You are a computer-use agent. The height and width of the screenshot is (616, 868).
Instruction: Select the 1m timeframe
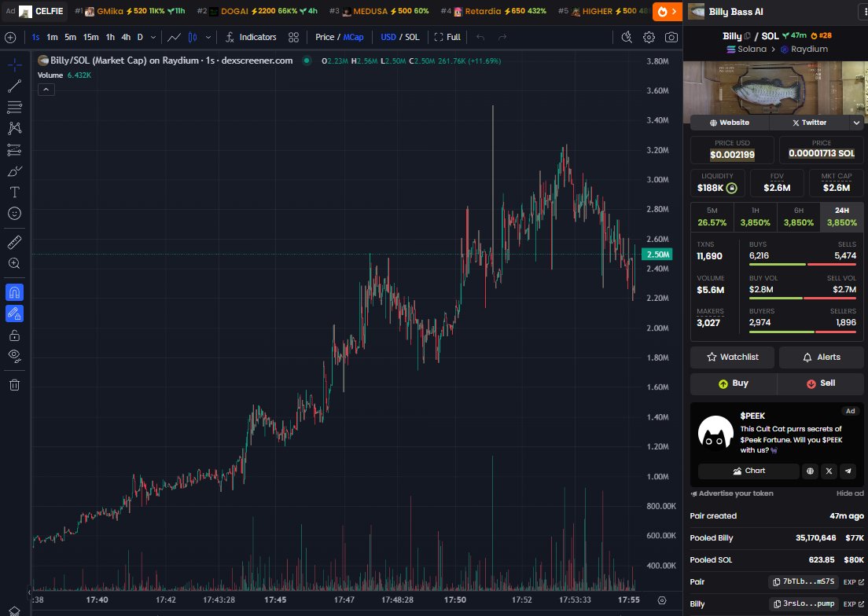click(52, 37)
